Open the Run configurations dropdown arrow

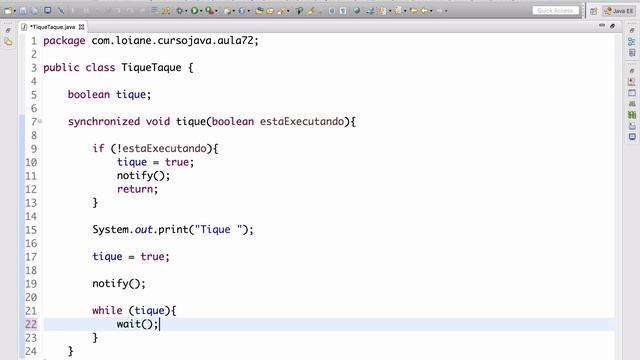(201, 11)
